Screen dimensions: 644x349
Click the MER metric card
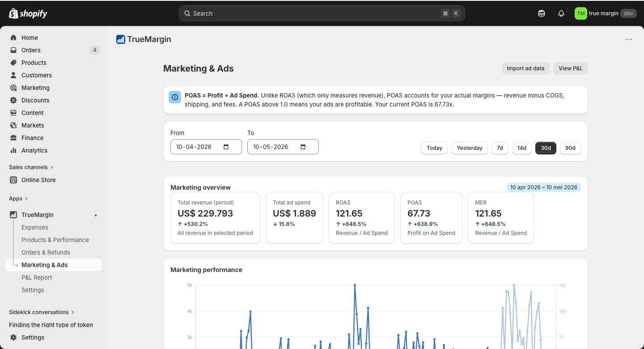pos(501,218)
